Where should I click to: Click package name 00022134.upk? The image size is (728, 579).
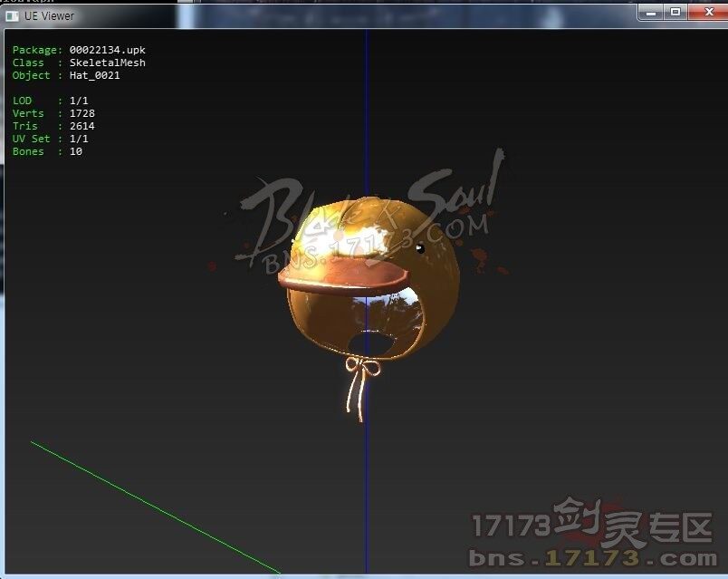[x=107, y=50]
